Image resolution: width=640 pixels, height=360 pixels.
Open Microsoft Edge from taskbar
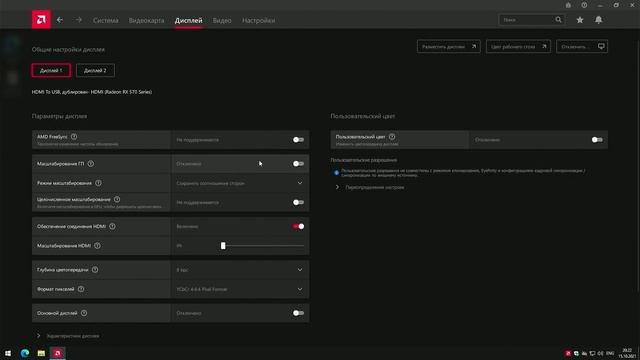[25, 353]
